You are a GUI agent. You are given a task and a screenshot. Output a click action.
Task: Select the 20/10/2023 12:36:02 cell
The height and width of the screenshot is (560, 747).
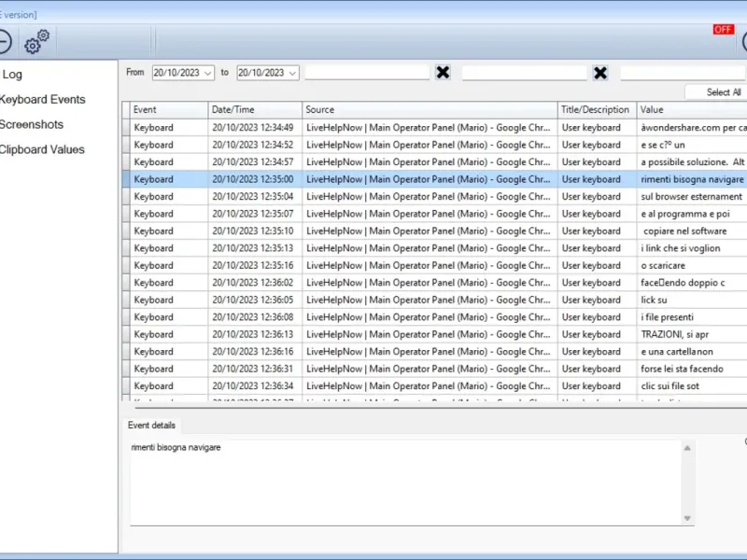click(x=253, y=283)
